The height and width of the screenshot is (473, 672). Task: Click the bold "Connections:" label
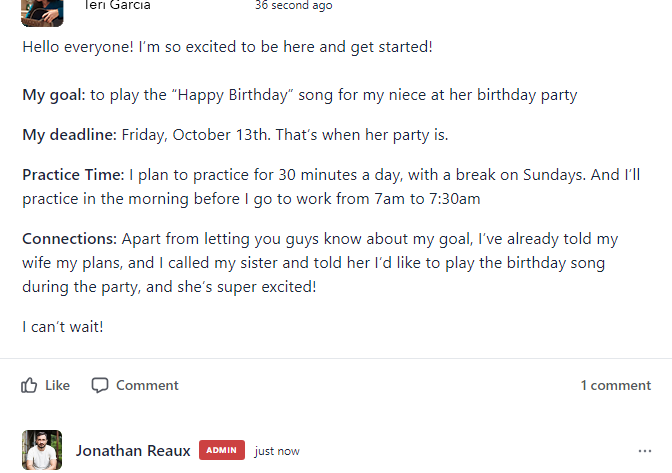pyautogui.click(x=69, y=239)
